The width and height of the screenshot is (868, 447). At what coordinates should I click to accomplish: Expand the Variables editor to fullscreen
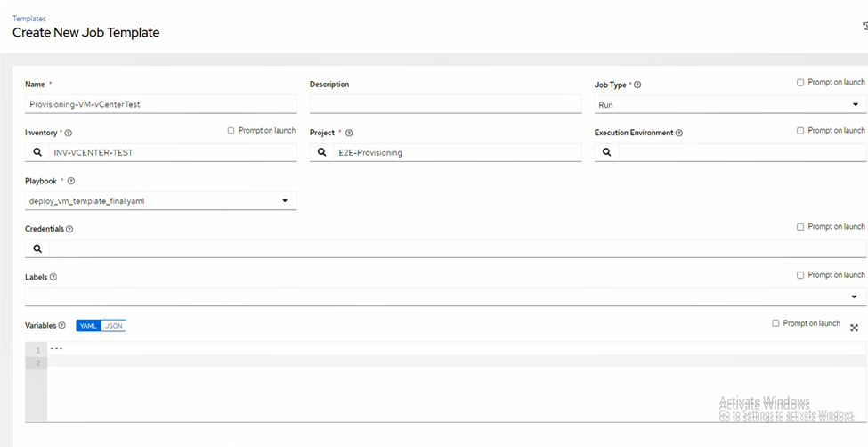coord(854,328)
